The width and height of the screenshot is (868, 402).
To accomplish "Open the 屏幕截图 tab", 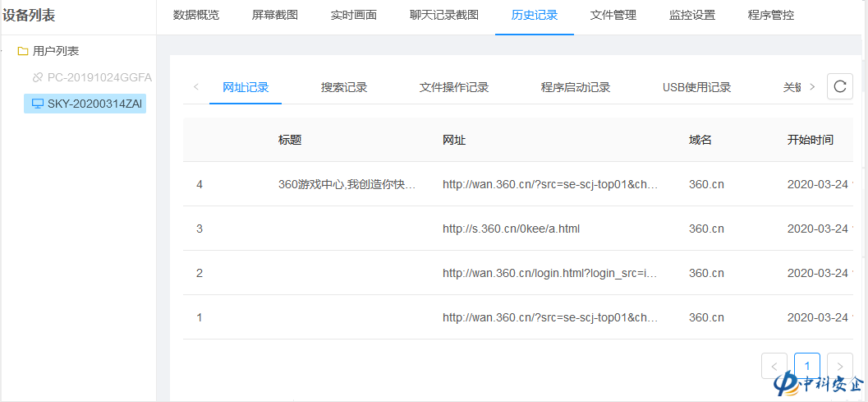I will point(275,16).
